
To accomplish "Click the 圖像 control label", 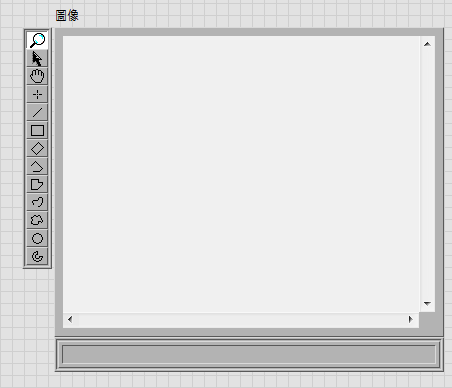I will click(x=67, y=15).
